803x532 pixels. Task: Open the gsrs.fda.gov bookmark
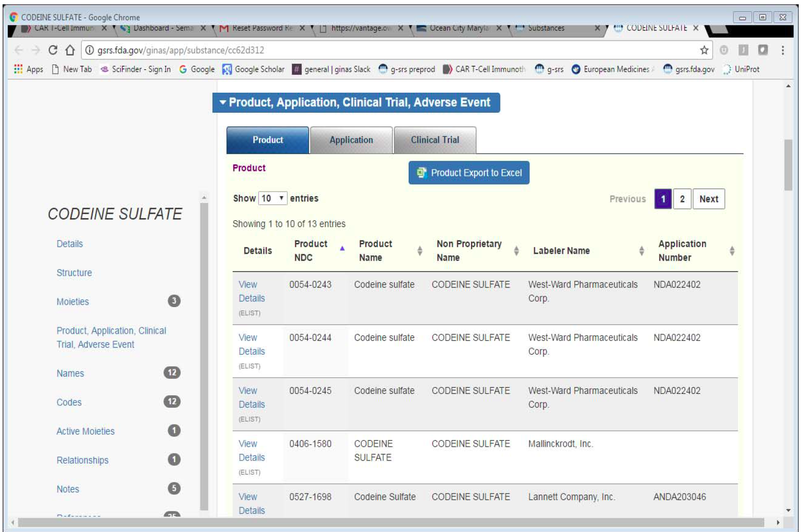pyautogui.click(x=689, y=69)
